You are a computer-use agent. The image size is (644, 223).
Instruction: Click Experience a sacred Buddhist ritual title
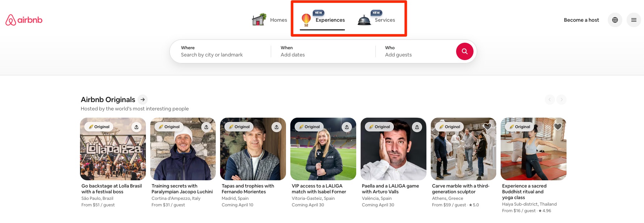point(524,192)
